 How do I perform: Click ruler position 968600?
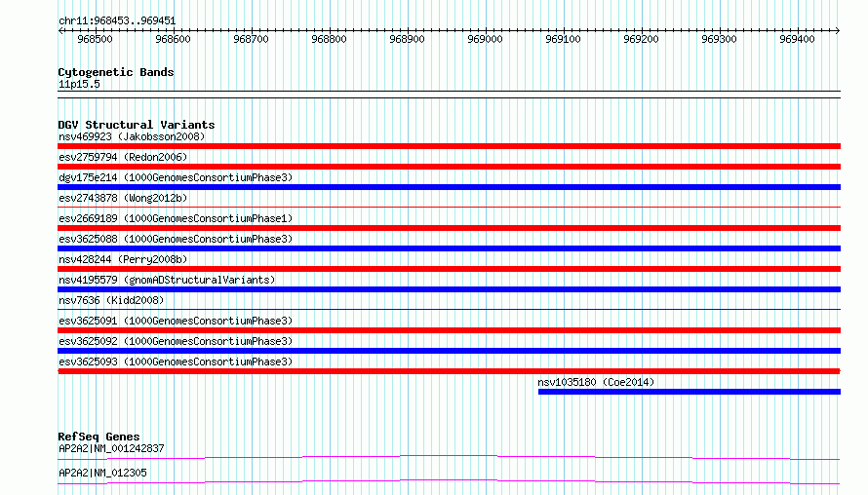173,39
